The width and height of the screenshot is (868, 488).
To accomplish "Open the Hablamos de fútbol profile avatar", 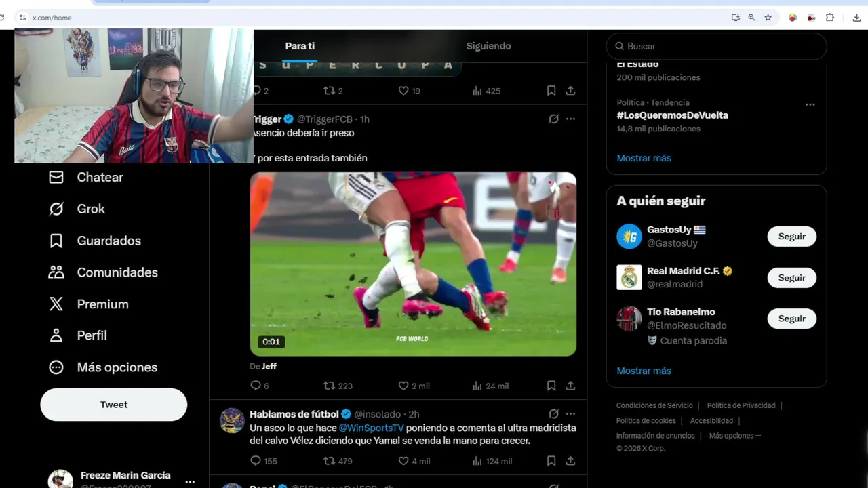I will 232,421.
